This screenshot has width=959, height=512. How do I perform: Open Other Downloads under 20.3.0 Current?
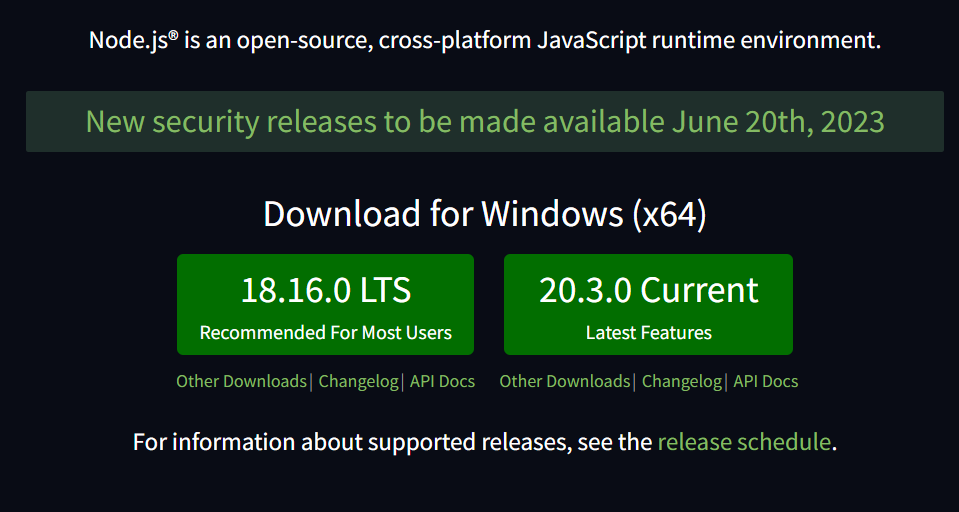coord(565,381)
